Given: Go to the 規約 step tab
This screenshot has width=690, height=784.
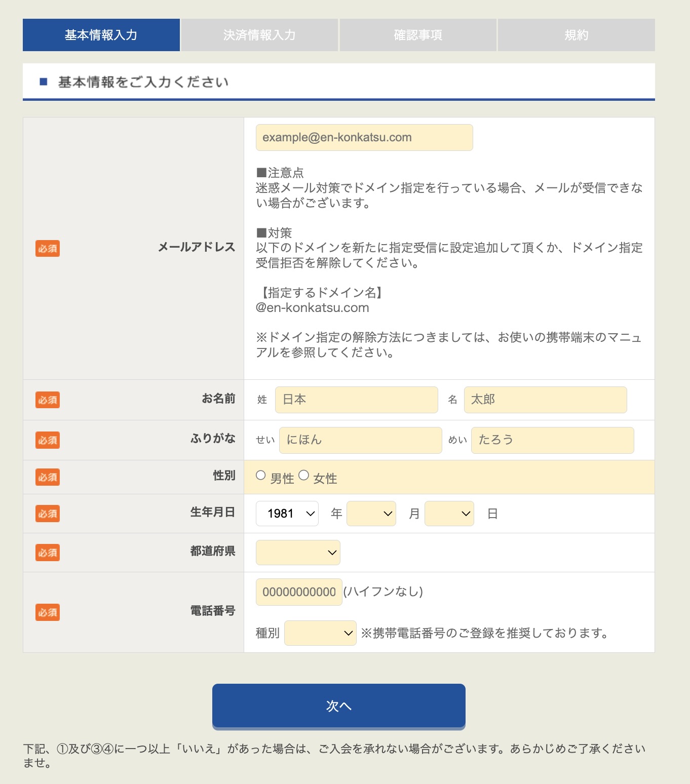Looking at the screenshot, I should click(577, 35).
